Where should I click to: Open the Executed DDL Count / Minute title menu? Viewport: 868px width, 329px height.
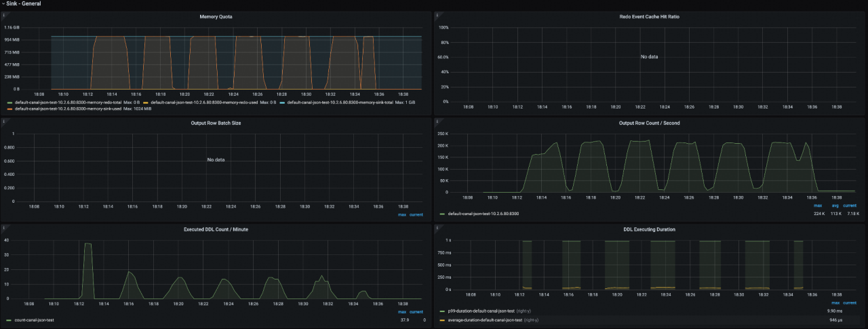(216, 229)
